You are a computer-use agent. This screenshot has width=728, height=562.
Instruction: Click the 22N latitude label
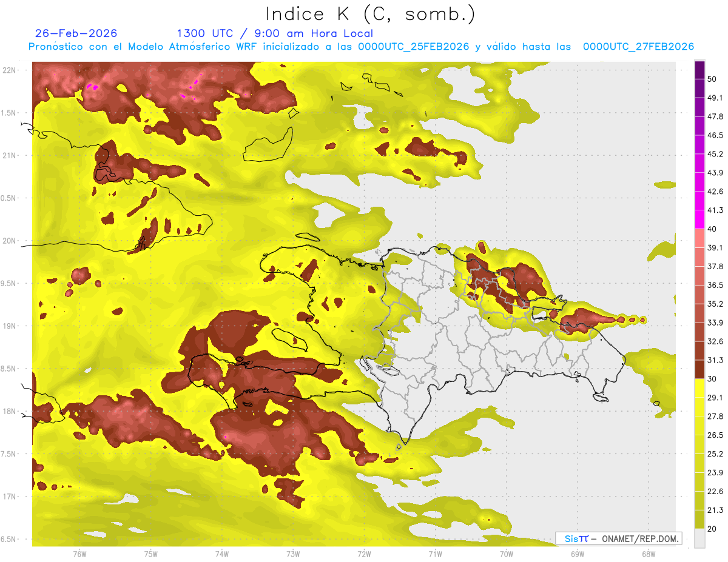[9, 70]
